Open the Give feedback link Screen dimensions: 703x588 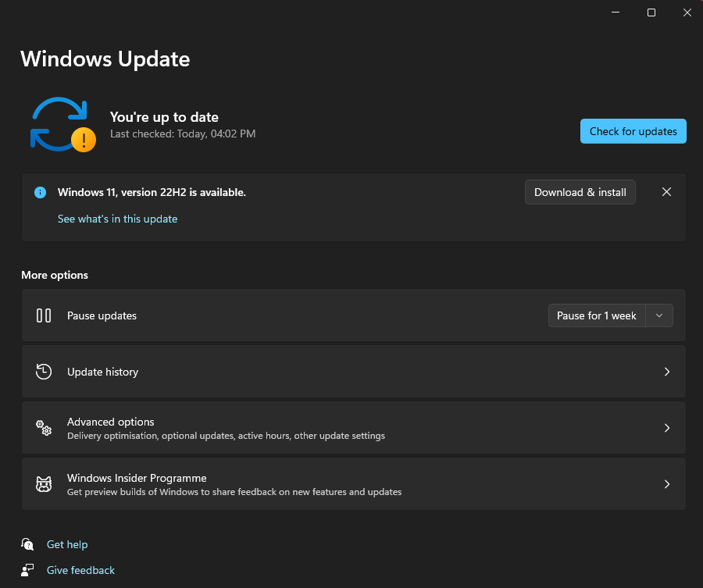(80, 570)
